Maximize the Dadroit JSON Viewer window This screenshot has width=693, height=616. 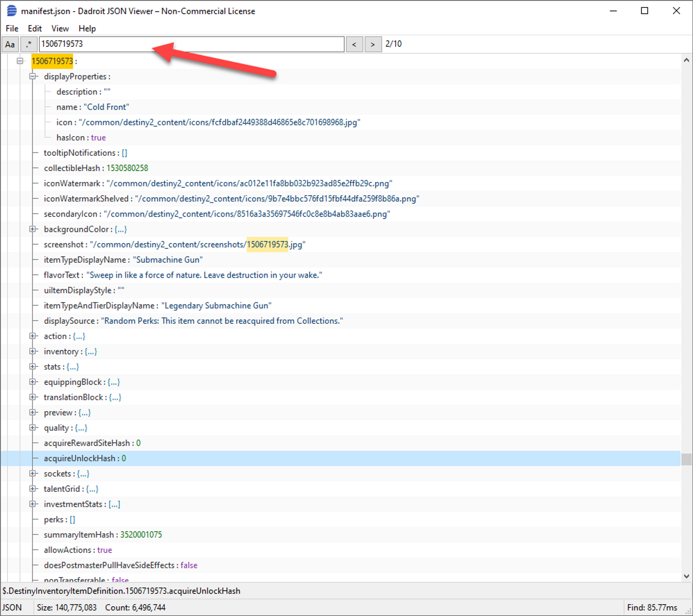pos(644,11)
